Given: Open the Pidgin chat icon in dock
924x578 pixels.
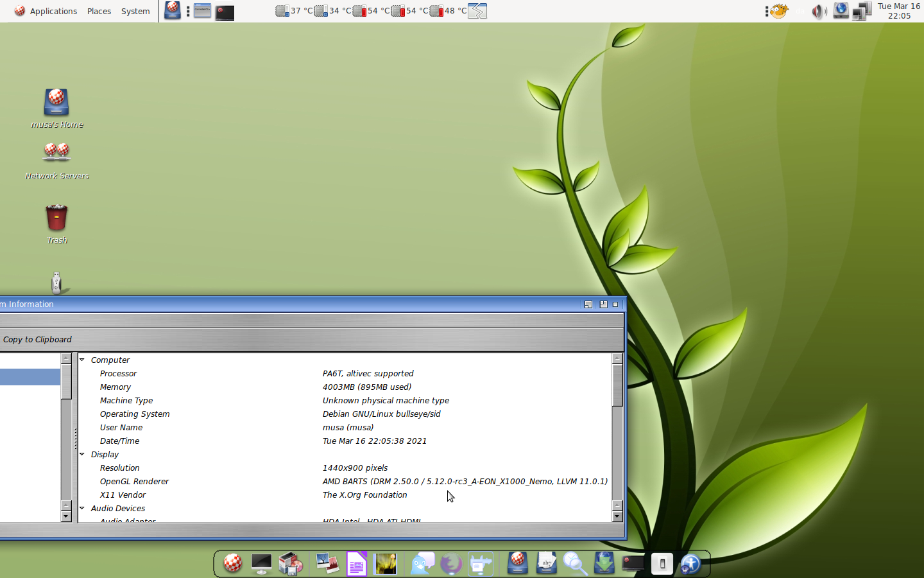Looking at the screenshot, I should [x=422, y=564].
